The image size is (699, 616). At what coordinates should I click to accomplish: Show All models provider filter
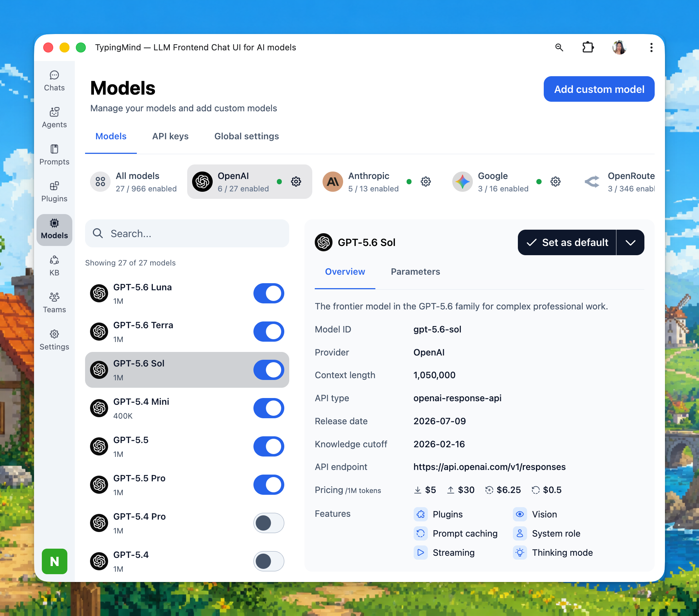(134, 182)
